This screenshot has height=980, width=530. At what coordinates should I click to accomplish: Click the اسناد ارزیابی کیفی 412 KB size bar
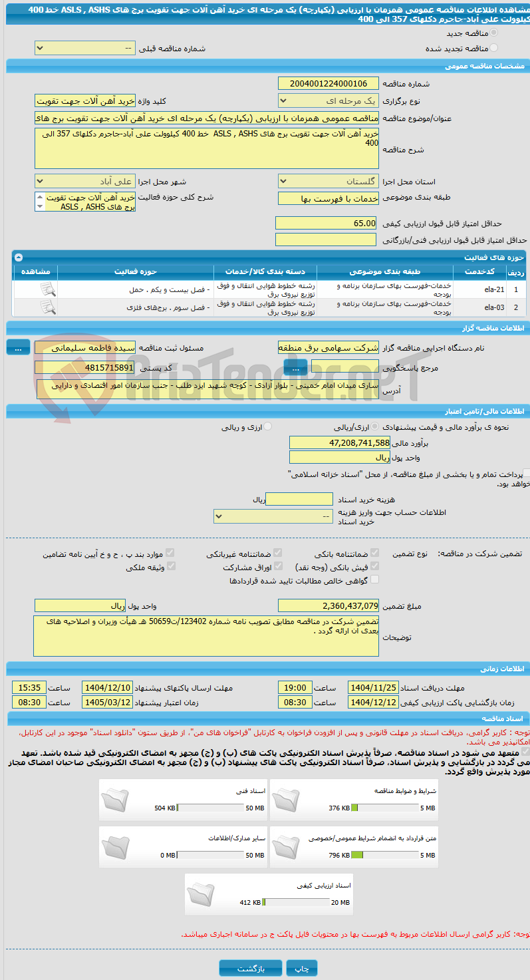(296, 902)
